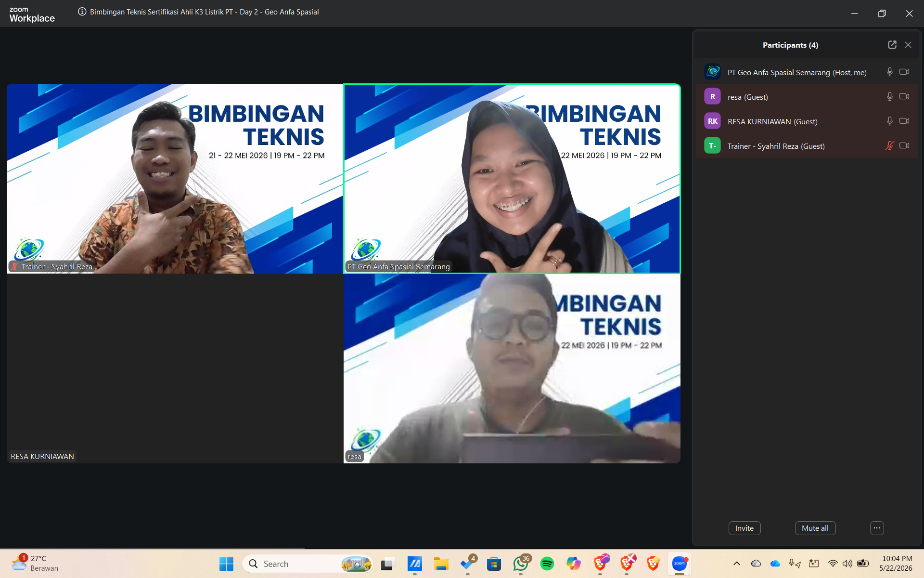924x578 pixels.
Task: Open the File Explorer taskbar icon
Action: pos(441,564)
